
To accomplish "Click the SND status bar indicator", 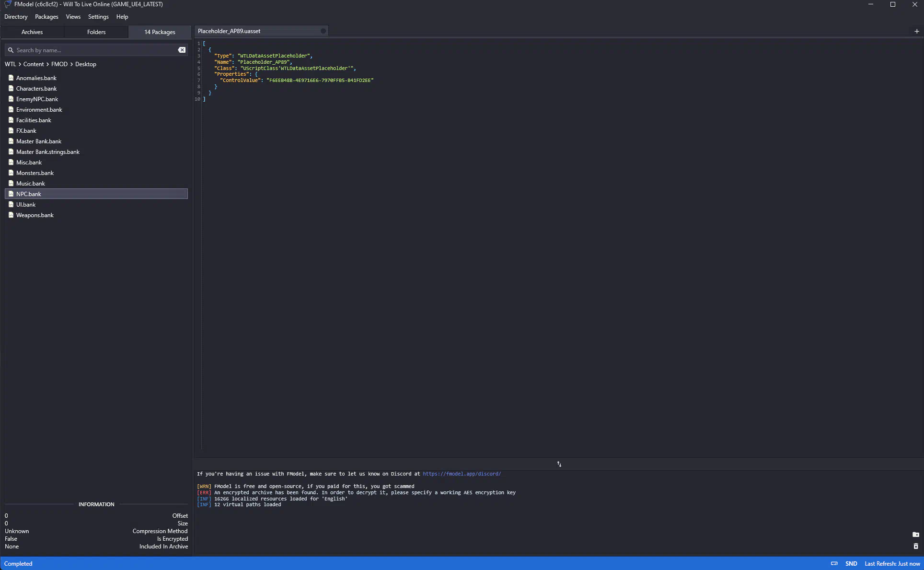I will coord(851,563).
